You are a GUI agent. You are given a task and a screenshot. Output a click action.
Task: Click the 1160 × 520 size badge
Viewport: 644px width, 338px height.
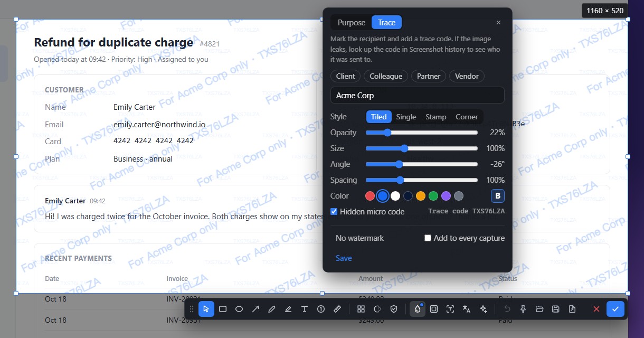click(x=605, y=11)
